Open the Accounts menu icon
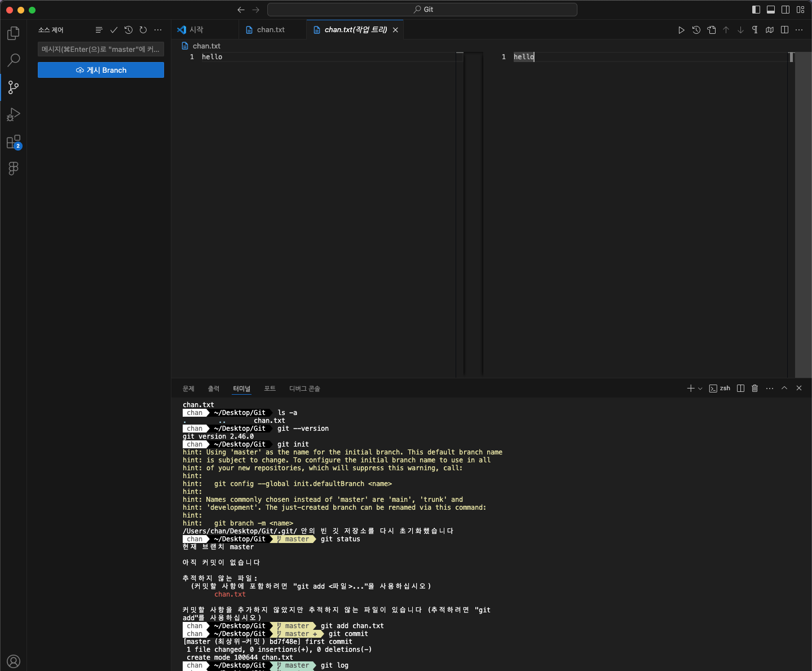This screenshot has width=812, height=671. tap(14, 661)
